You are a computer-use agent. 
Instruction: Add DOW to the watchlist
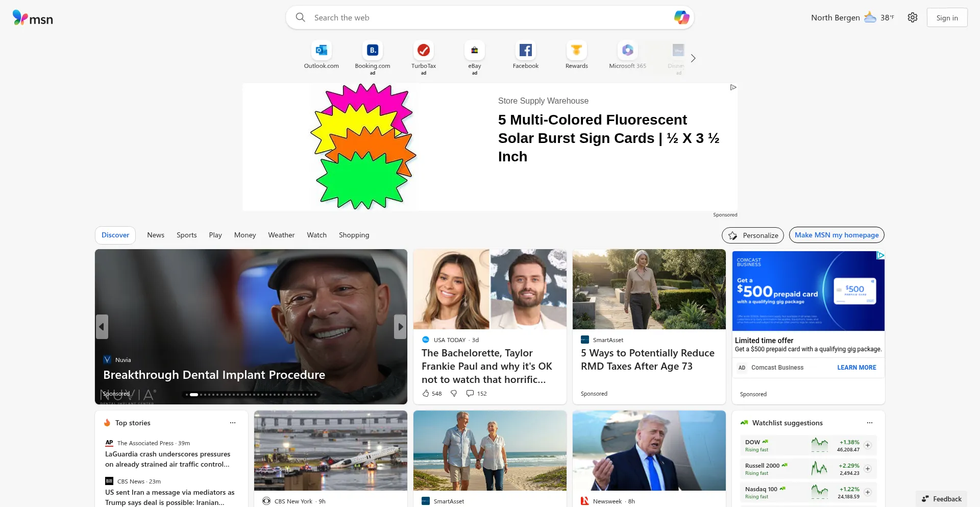[x=868, y=445]
